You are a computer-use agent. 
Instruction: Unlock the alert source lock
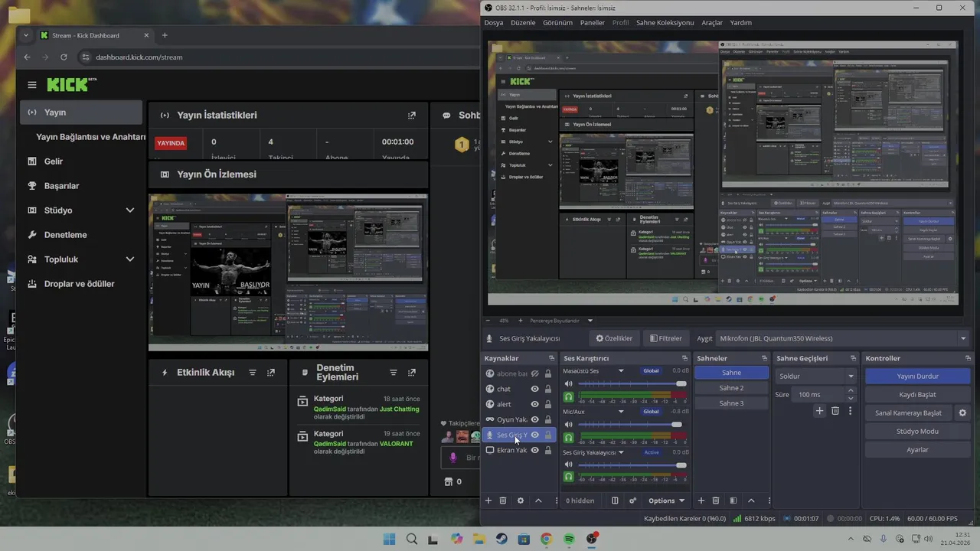[x=548, y=404]
